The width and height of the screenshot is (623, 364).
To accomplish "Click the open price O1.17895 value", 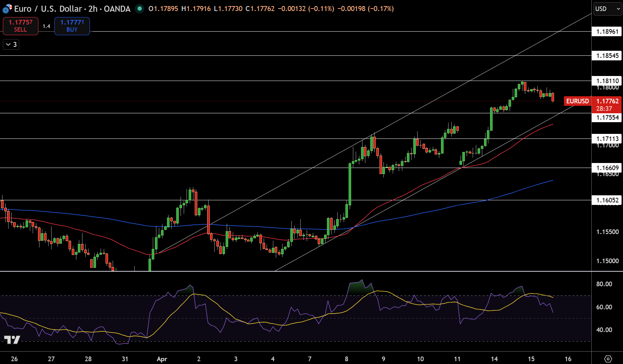I will click(163, 9).
